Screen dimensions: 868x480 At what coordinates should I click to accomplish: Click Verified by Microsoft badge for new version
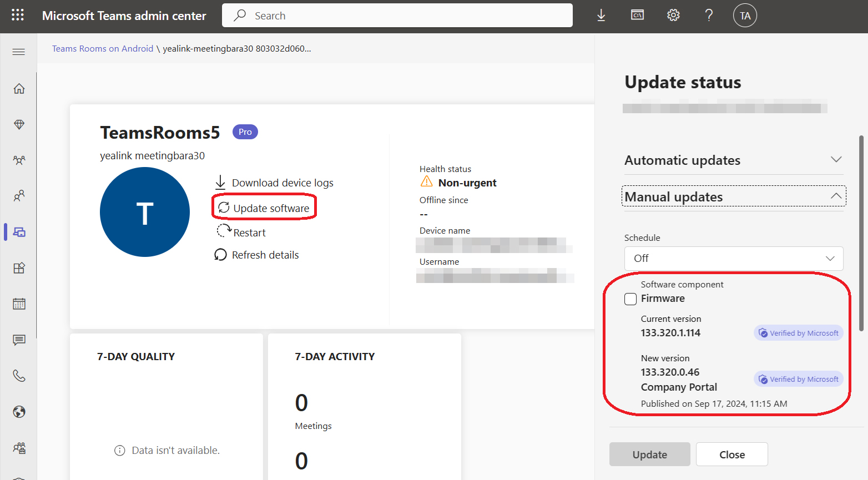[x=799, y=379]
